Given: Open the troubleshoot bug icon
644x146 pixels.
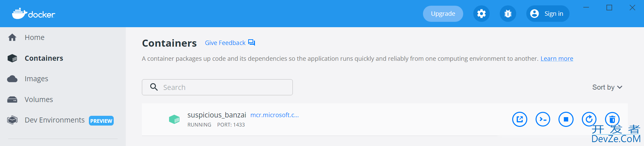Looking at the screenshot, I should coord(508,14).
